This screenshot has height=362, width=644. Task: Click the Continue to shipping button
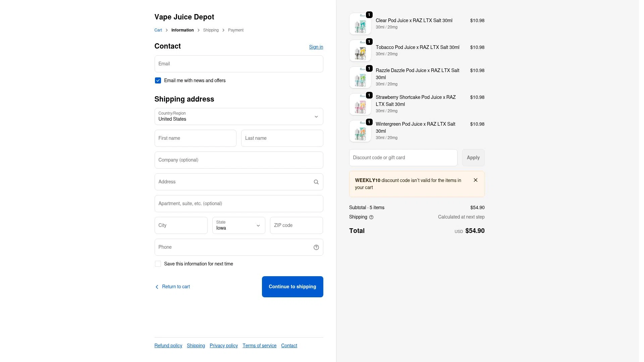[292, 287]
